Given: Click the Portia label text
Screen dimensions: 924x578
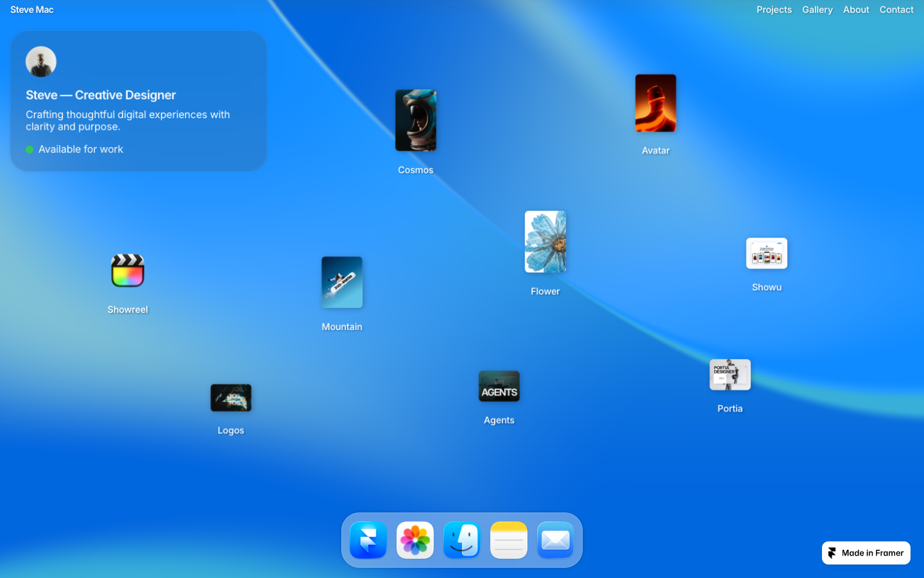Looking at the screenshot, I should pyautogui.click(x=730, y=408).
